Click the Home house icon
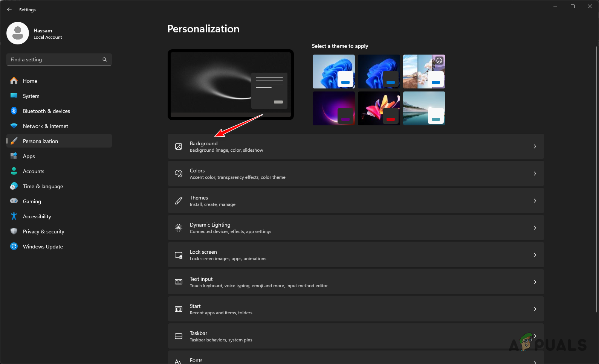This screenshot has width=599, height=364. (14, 81)
